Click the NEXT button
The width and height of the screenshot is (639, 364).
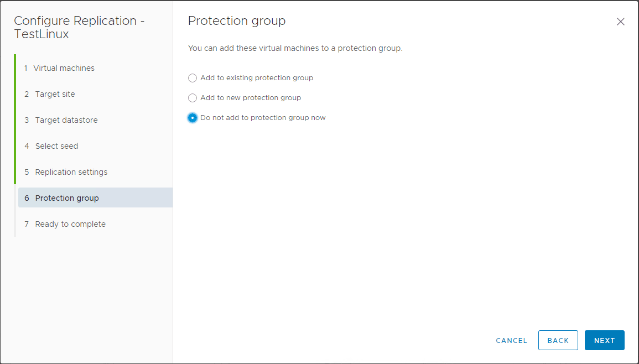click(x=604, y=340)
